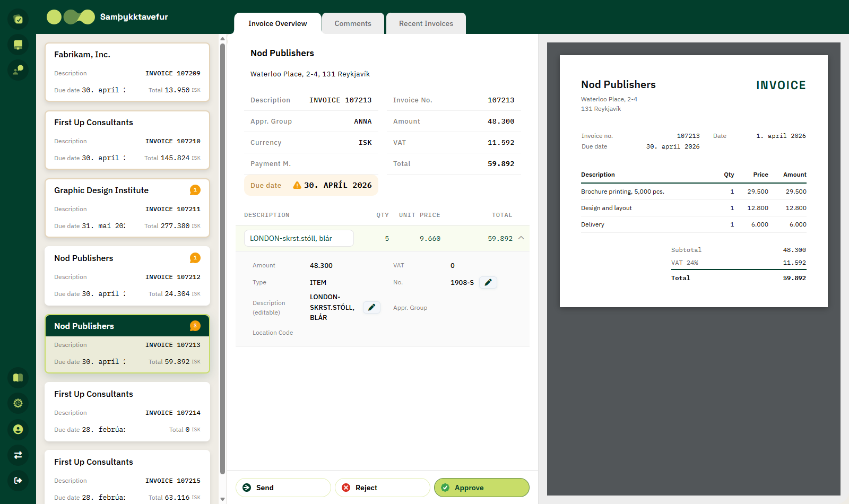Select Nod Publishers invoice 107213 card
The width and height of the screenshot is (849, 504).
click(x=127, y=344)
